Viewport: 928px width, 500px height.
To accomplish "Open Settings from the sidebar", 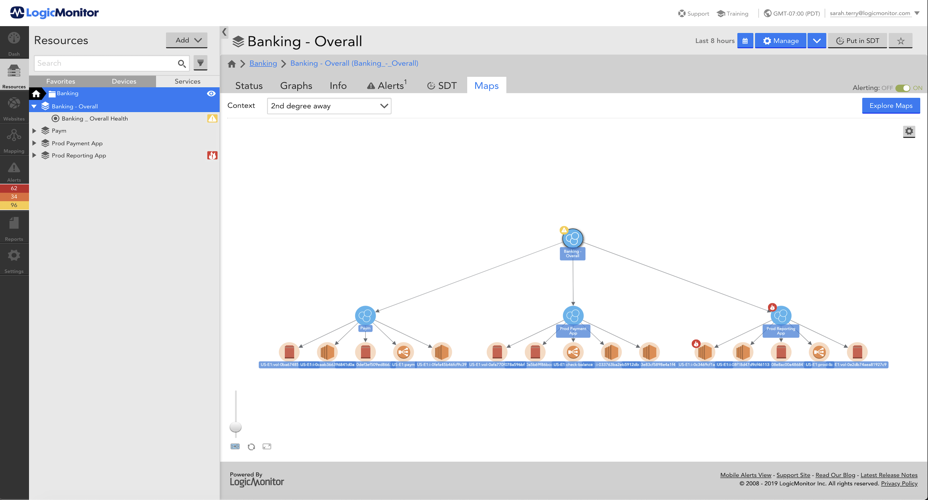I will (14, 260).
